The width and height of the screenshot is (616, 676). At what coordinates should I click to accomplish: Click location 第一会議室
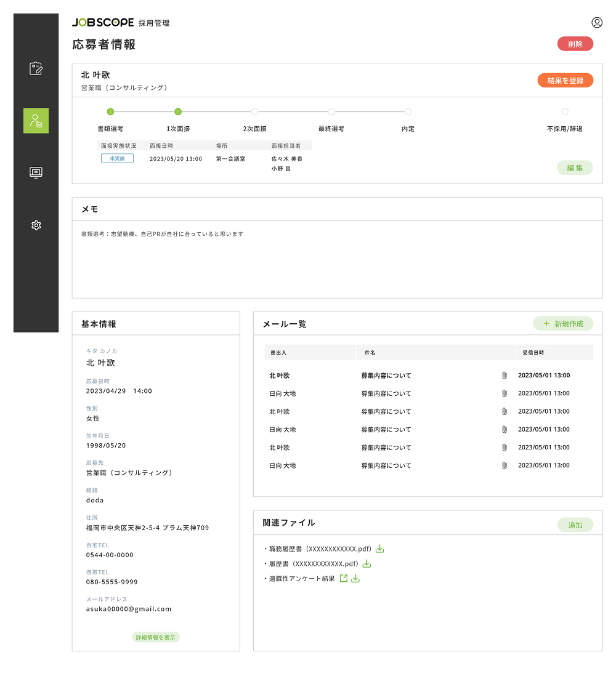230,159
